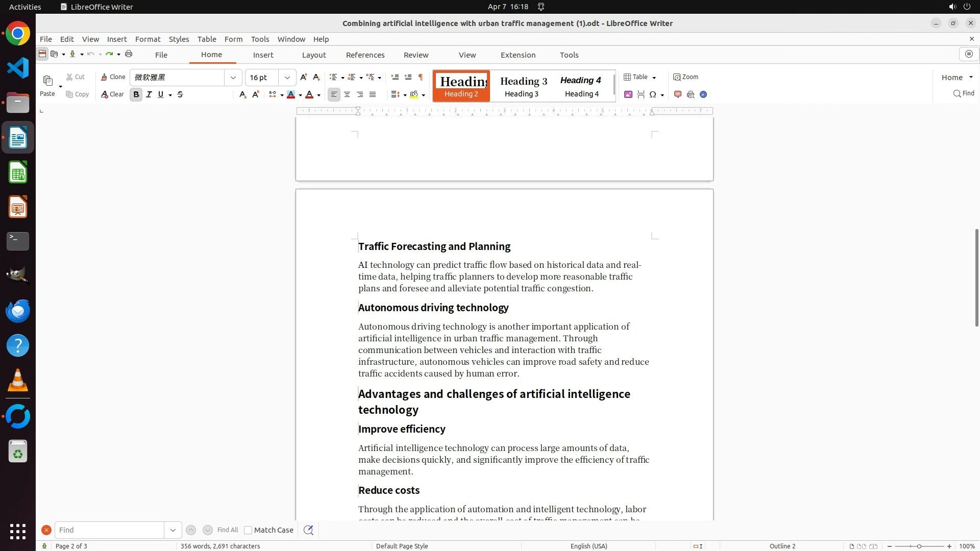
Task: Insert special character omega icon
Action: click(x=652, y=94)
